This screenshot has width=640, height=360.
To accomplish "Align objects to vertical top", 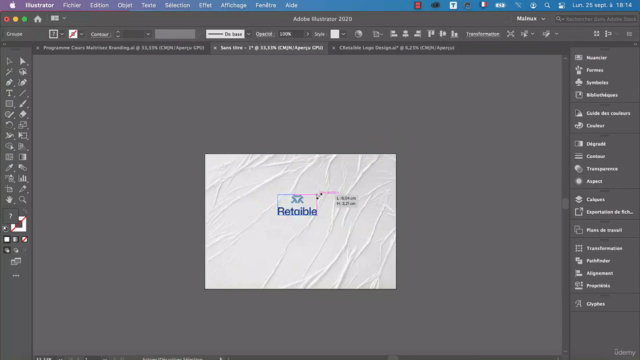I will [x=431, y=34].
